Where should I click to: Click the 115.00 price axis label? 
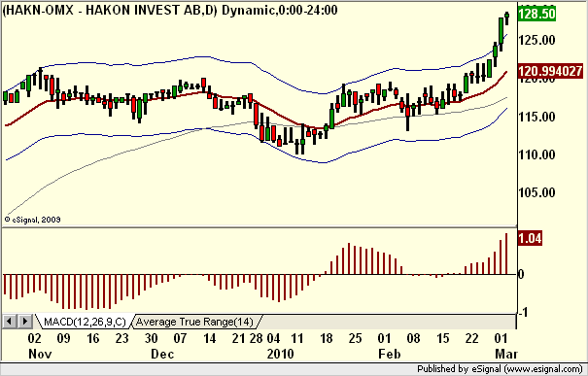pyautogui.click(x=537, y=117)
